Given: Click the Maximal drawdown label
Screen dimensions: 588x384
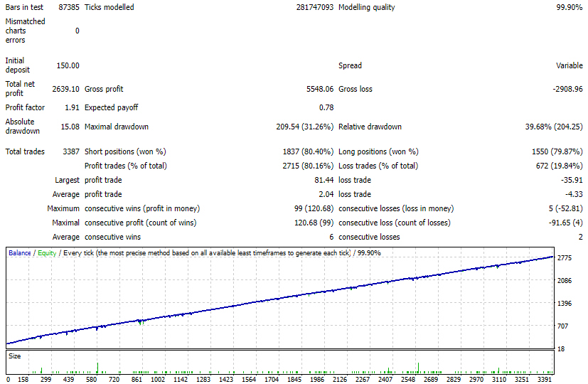Looking at the screenshot, I should tap(117, 127).
